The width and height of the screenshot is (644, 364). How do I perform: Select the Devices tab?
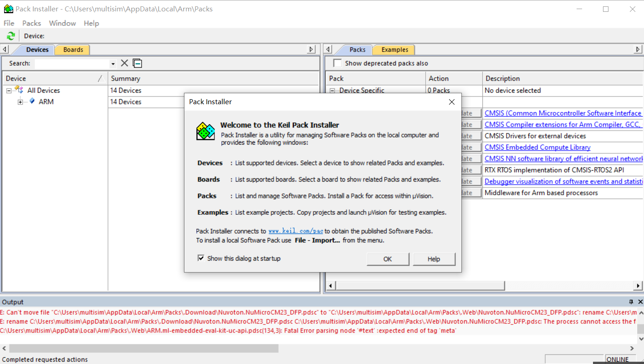37,50
